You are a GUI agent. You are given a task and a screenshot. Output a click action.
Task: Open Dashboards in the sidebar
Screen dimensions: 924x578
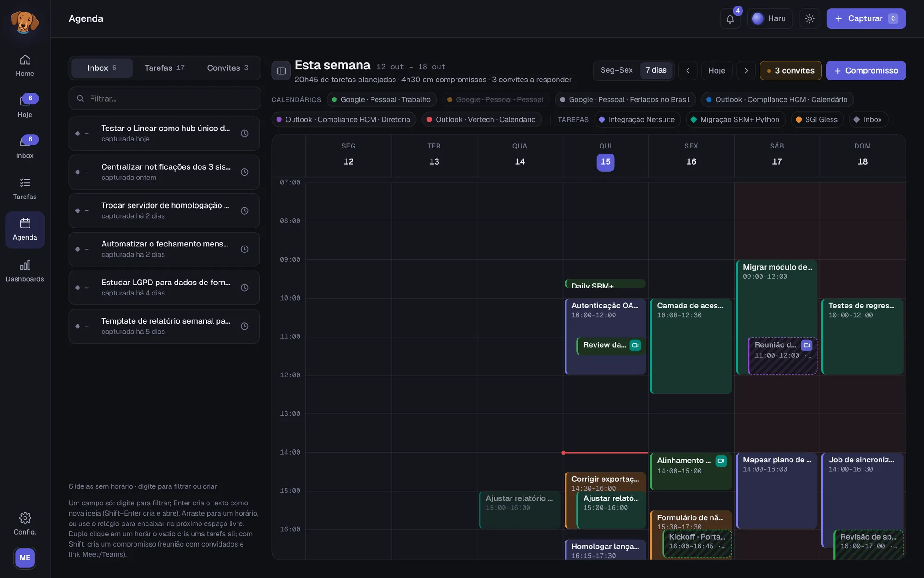pos(25,271)
